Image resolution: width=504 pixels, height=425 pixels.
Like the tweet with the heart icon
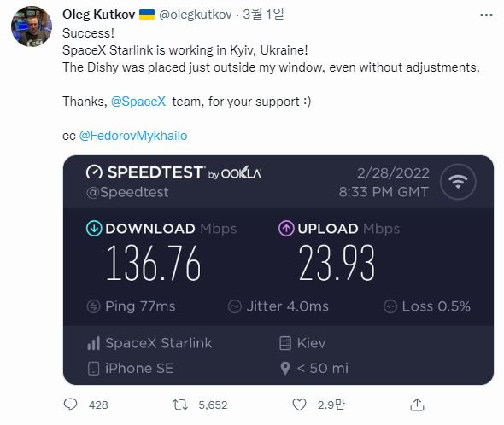pyautogui.click(x=299, y=405)
